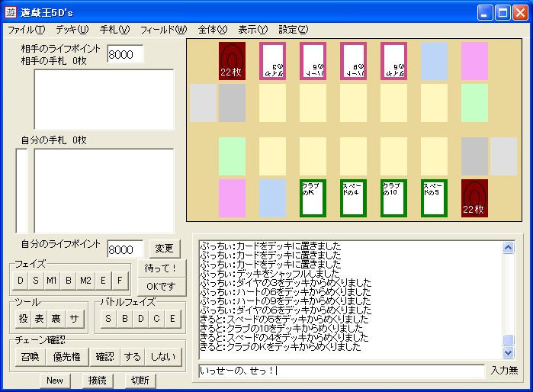Click your own life point field
The height and width of the screenshot is (392, 533).
(x=125, y=249)
